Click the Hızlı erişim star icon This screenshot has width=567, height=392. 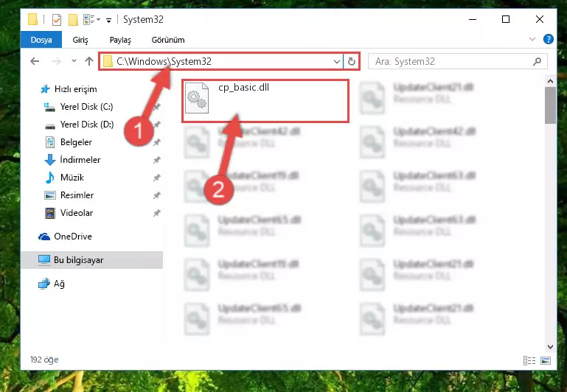45,89
